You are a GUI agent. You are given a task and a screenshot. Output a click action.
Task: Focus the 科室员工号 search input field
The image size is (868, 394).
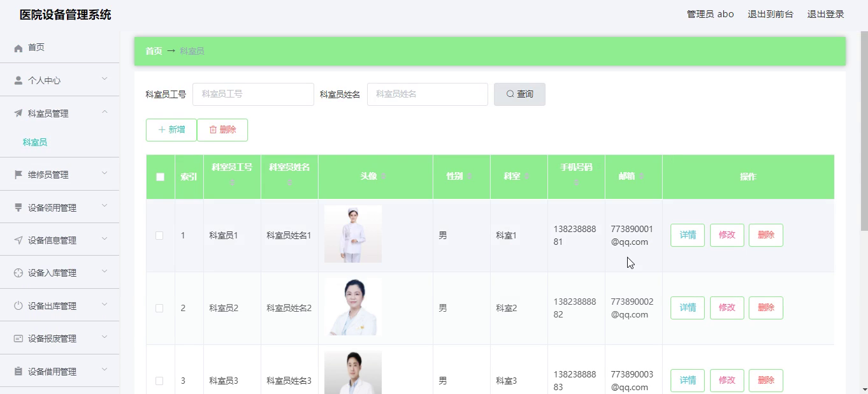tap(253, 94)
